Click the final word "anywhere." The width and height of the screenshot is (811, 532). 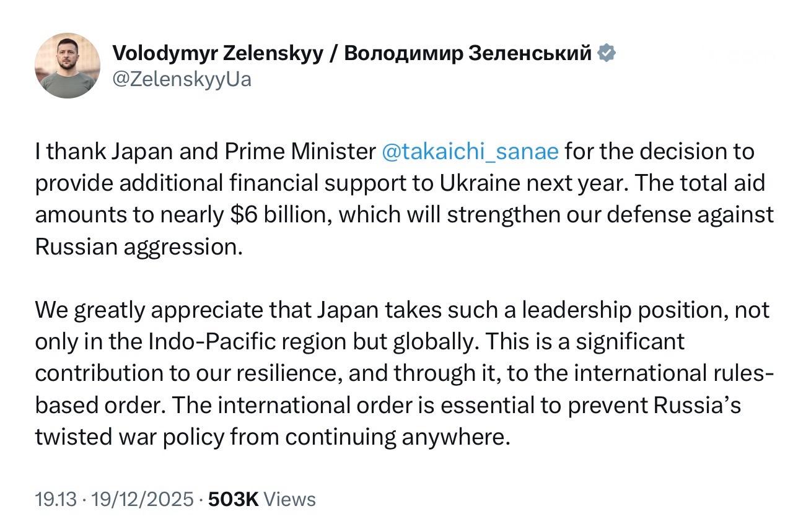(x=455, y=437)
